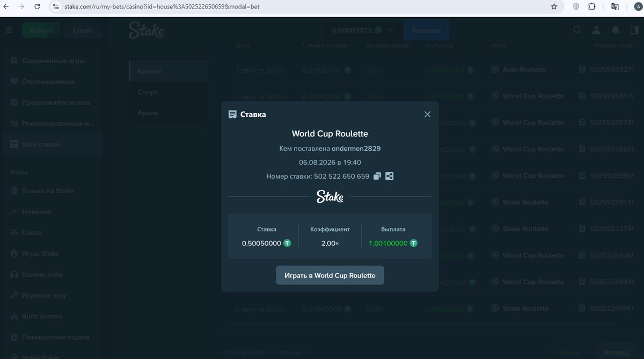
Task: Open Auto-Roulette game link in table
Action: coord(519,70)
